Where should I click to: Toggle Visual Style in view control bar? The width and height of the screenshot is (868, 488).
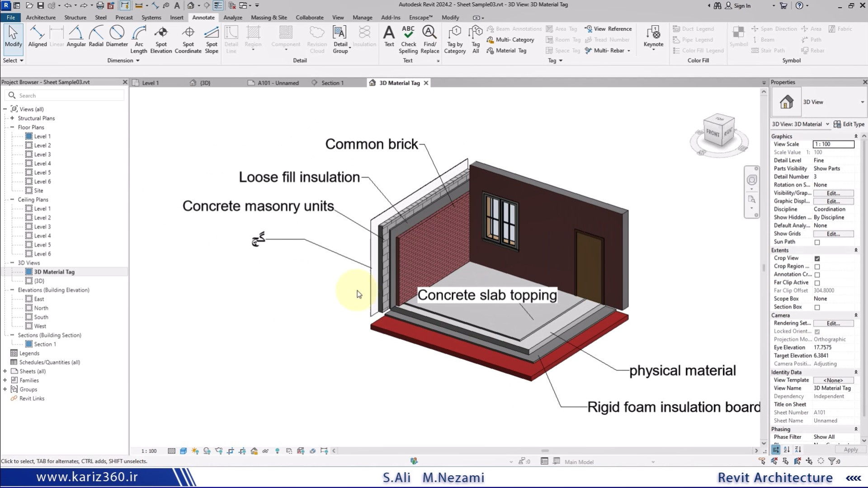(x=183, y=451)
